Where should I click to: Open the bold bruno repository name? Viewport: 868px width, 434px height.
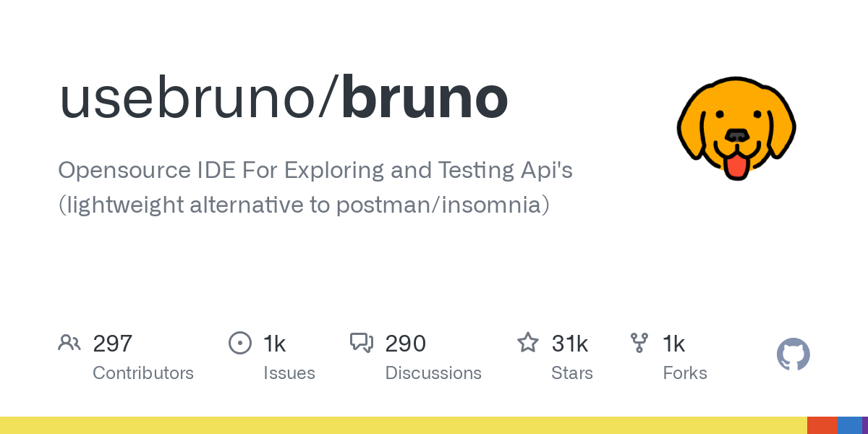(425, 99)
